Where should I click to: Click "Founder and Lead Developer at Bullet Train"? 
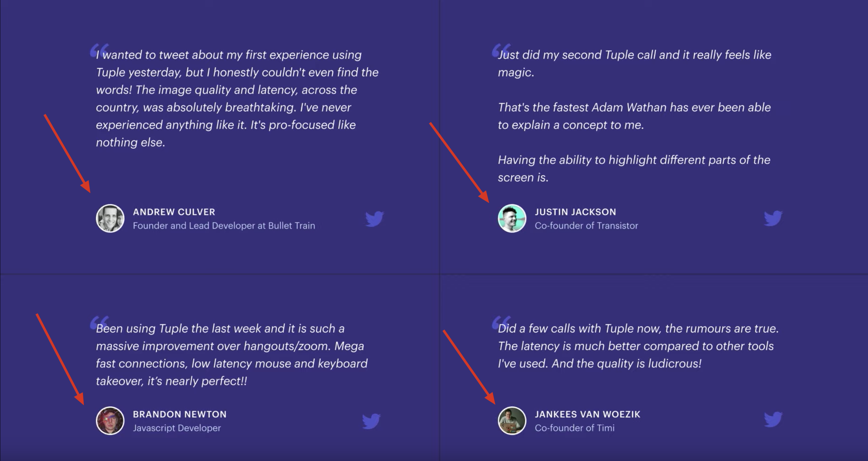pos(224,226)
